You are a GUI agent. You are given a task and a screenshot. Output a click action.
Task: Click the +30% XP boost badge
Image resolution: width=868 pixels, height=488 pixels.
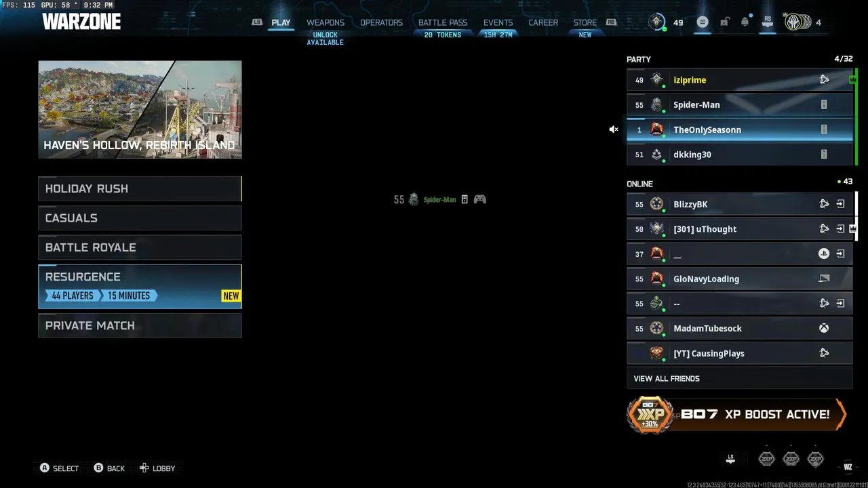click(650, 415)
